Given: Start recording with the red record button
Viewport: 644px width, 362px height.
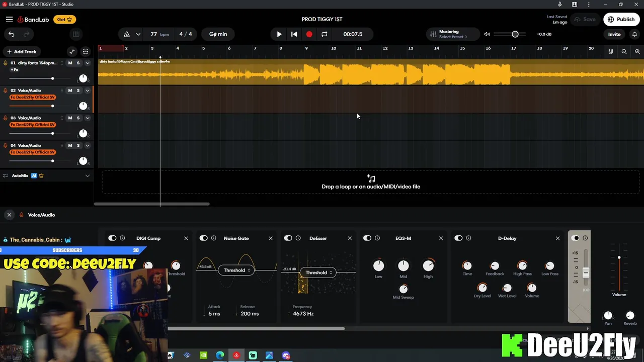Looking at the screenshot, I should click(x=309, y=34).
